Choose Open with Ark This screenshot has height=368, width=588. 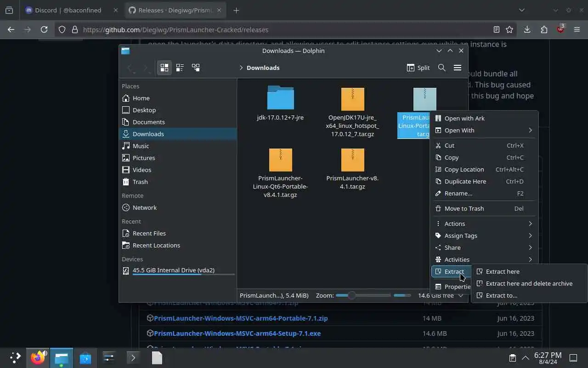(x=484, y=118)
